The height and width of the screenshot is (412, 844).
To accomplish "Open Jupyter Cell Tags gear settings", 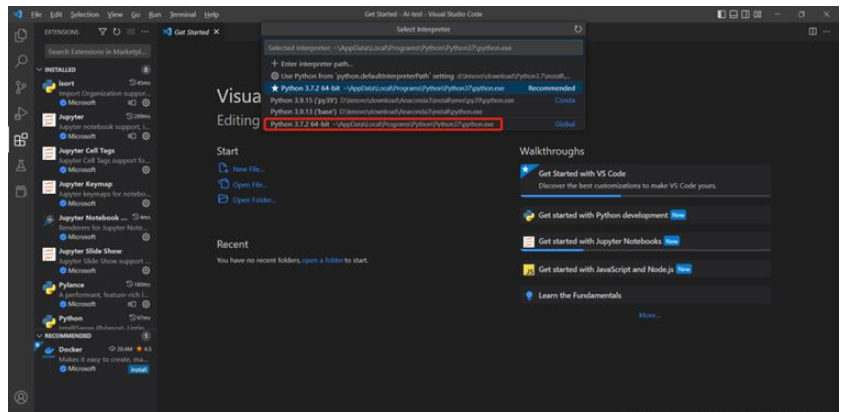I will pyautogui.click(x=146, y=170).
